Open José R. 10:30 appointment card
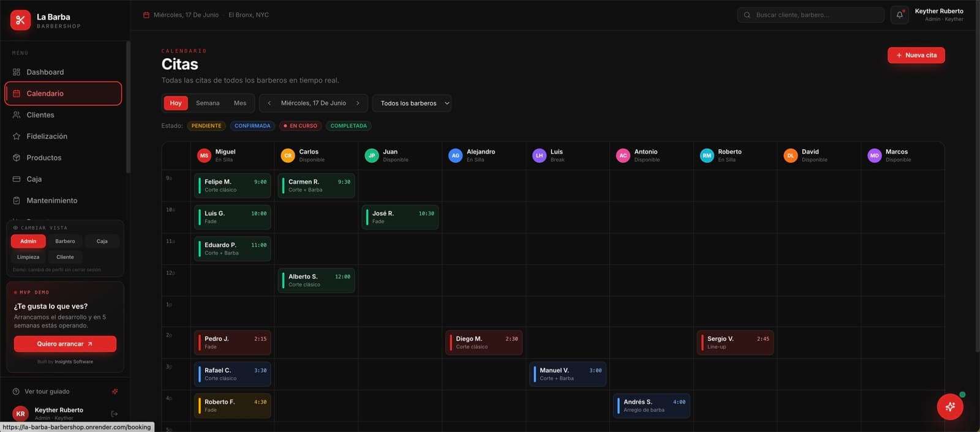The image size is (980, 432). [x=400, y=217]
